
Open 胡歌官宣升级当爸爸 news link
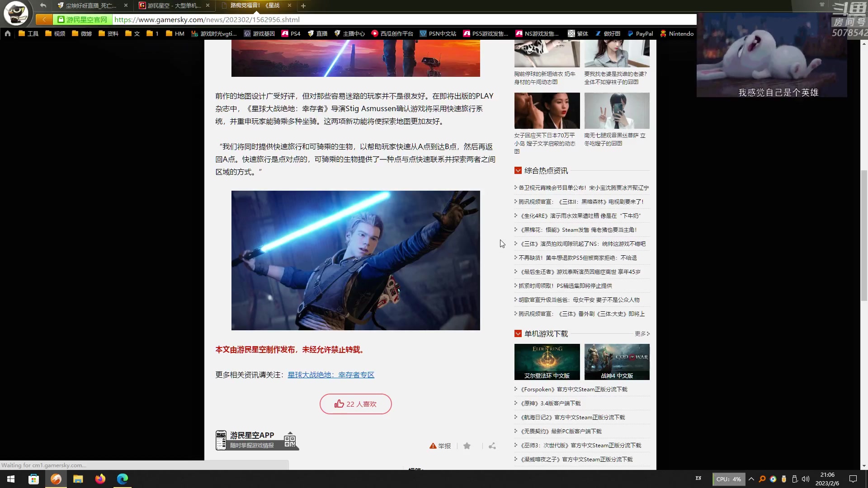point(579,300)
